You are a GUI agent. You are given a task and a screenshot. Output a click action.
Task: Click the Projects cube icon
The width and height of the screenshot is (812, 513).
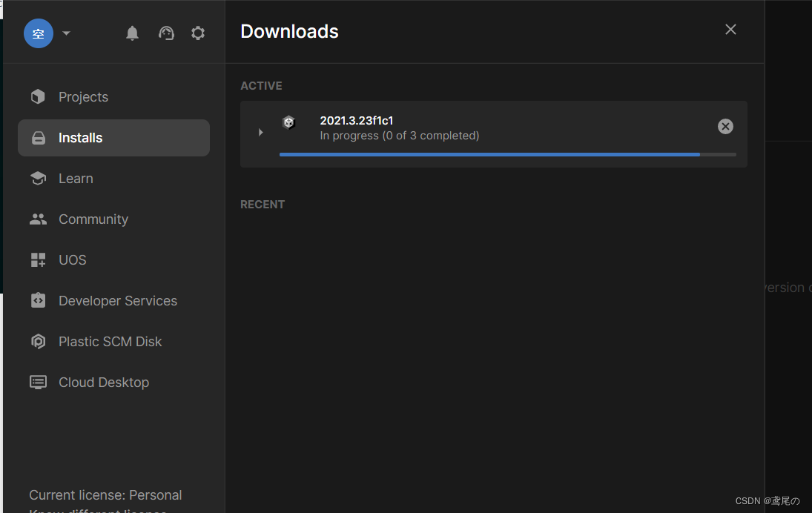tap(38, 97)
